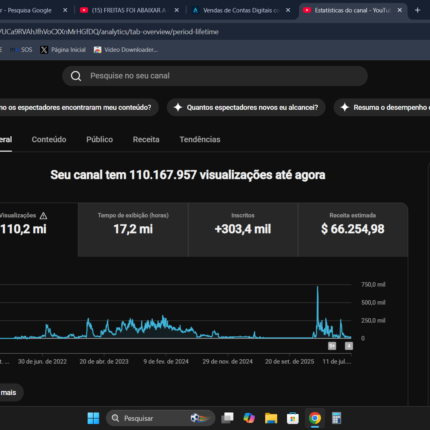The image size is (430, 430).
Task: Click the "500,0 mil" chart axis label
Action: coord(373,302)
